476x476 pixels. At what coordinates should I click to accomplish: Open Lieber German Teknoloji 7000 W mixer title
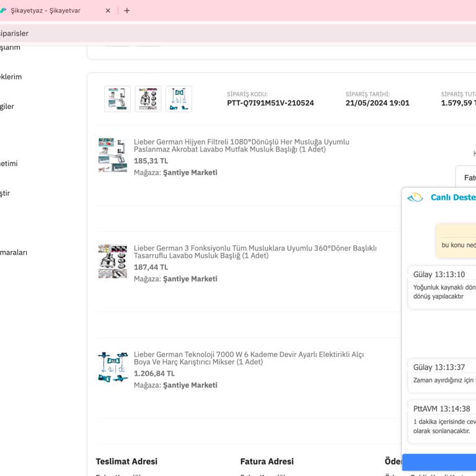[249, 358]
